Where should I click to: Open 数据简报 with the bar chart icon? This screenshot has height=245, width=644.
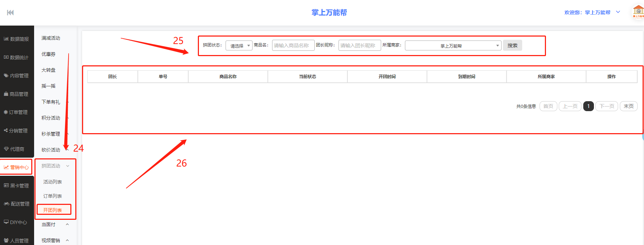coord(16,39)
